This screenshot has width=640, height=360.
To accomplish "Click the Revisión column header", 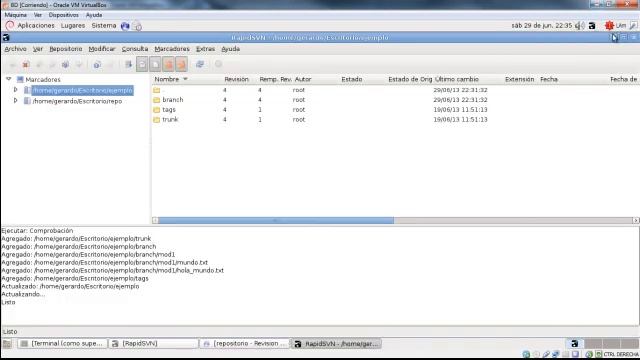I will (x=236, y=79).
